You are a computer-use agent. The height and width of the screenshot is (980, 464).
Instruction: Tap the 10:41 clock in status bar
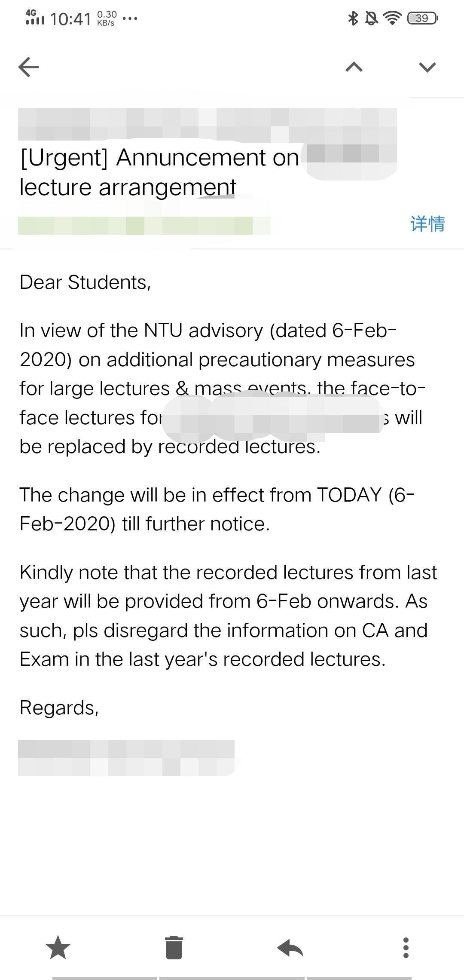[70, 19]
